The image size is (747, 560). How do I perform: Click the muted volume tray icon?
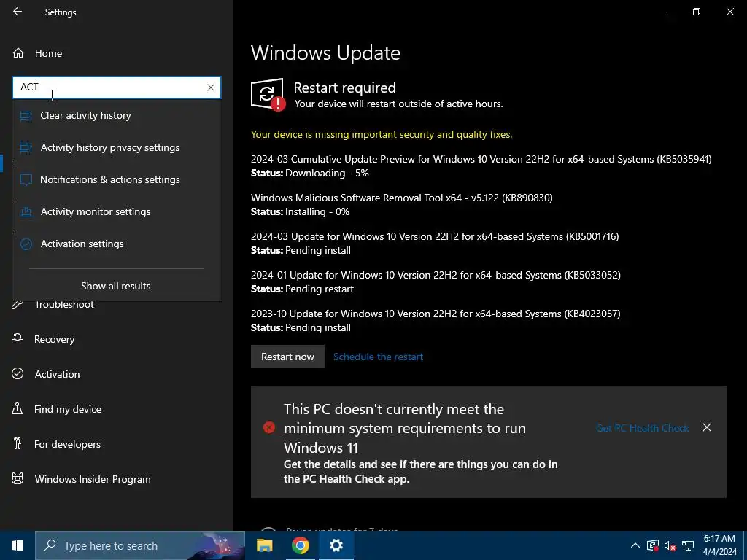point(670,545)
